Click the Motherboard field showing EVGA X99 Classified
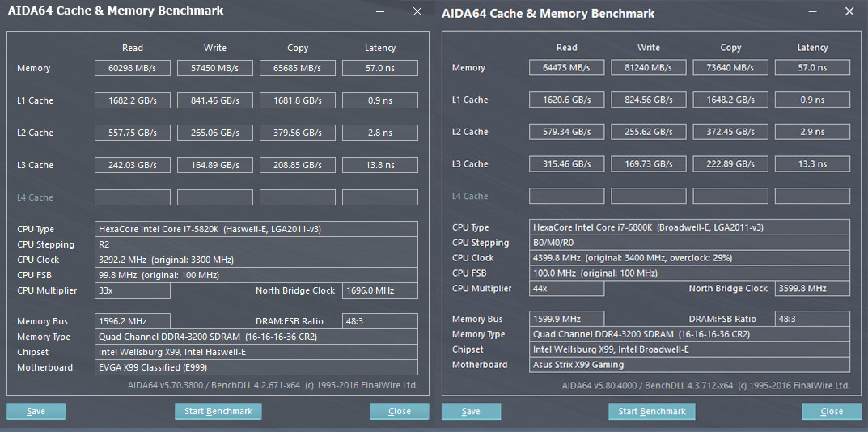 256,367
